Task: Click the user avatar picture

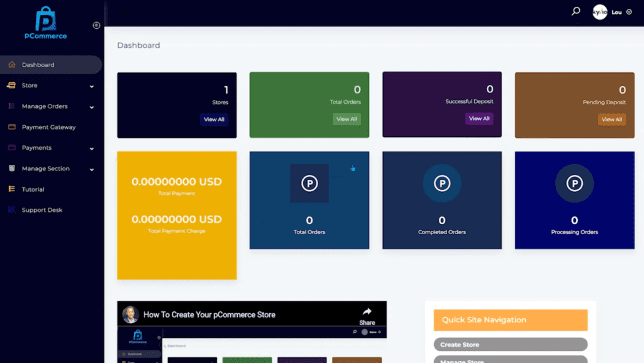Action: tap(599, 12)
